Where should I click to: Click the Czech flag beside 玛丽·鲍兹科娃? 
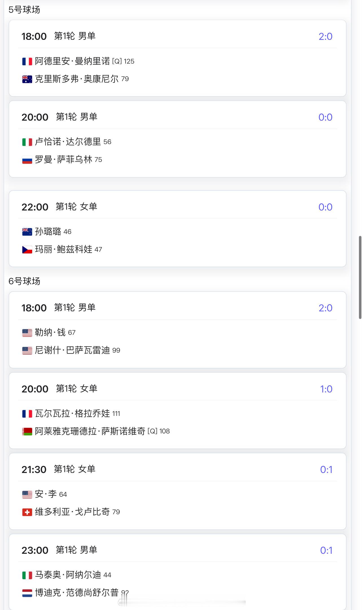point(27,249)
